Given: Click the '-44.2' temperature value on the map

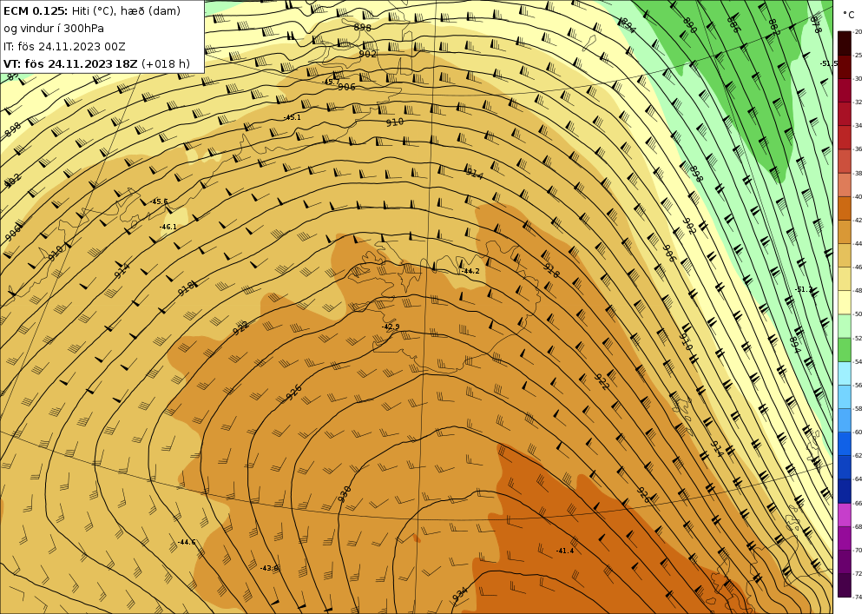Looking at the screenshot, I should tap(470, 271).
